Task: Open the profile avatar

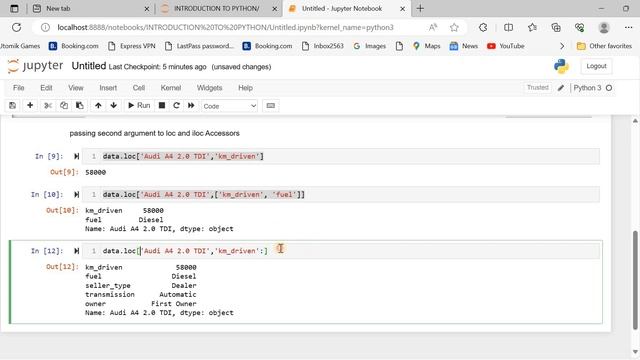Action: coord(604,27)
